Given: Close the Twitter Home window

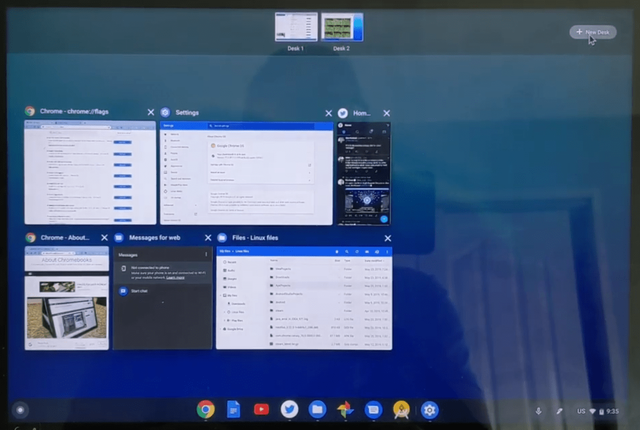Looking at the screenshot, I should 387,113.
